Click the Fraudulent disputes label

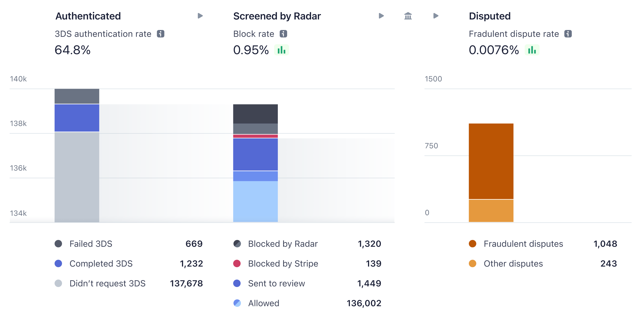(x=523, y=244)
